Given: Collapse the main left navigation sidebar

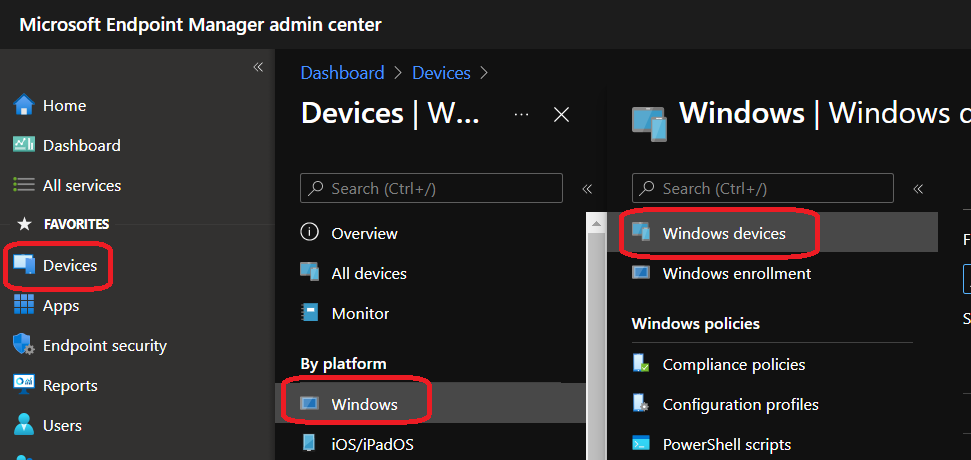Looking at the screenshot, I should point(257,67).
